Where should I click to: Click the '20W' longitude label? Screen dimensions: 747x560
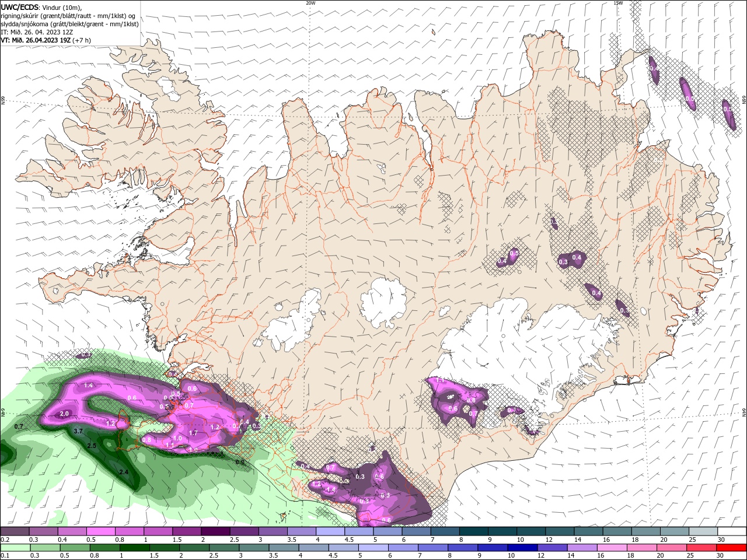[x=310, y=3]
